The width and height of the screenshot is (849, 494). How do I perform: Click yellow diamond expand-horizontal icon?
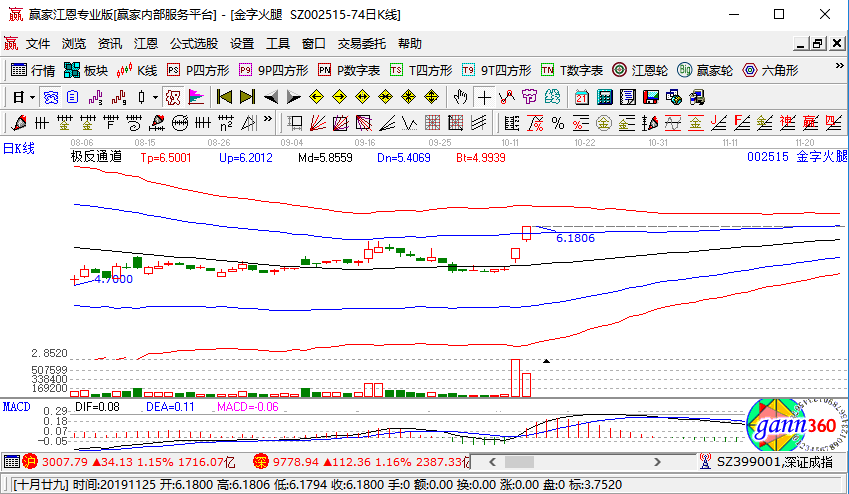tap(362, 98)
